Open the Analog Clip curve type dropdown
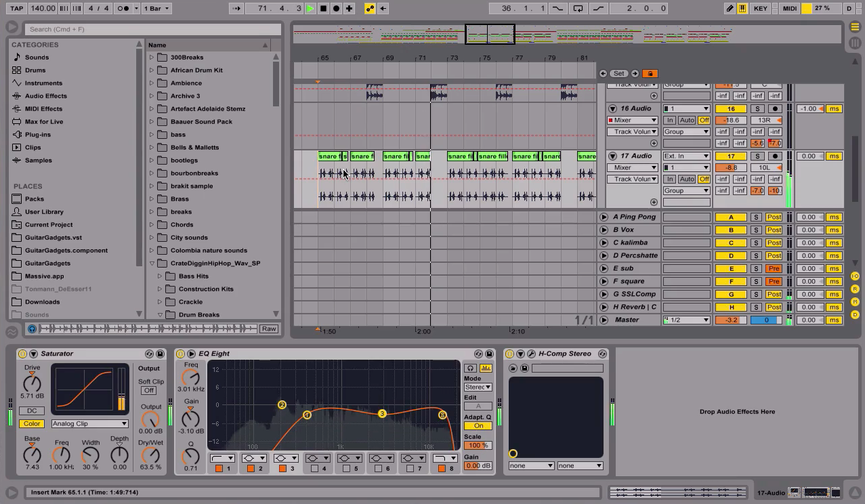865x504 pixels. pyautogui.click(x=89, y=423)
